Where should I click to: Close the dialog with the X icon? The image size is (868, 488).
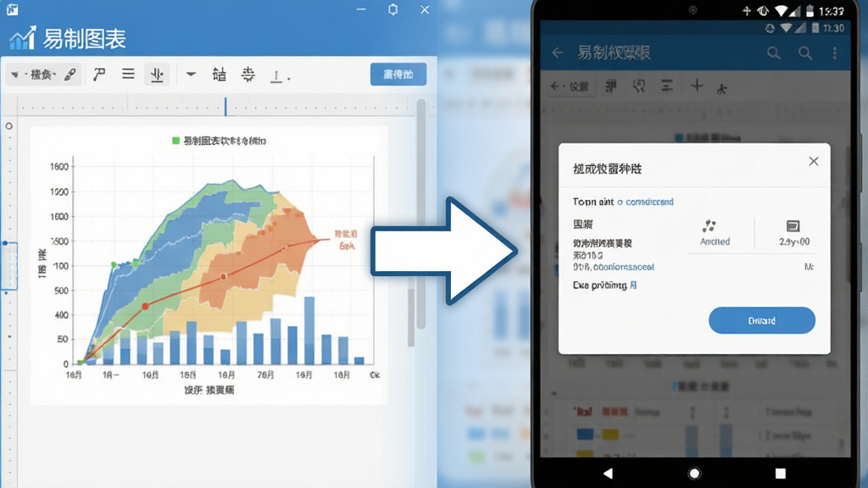(x=813, y=161)
